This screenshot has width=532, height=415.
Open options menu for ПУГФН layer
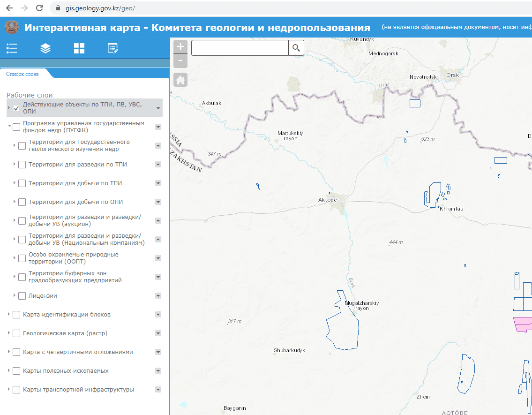(158, 127)
